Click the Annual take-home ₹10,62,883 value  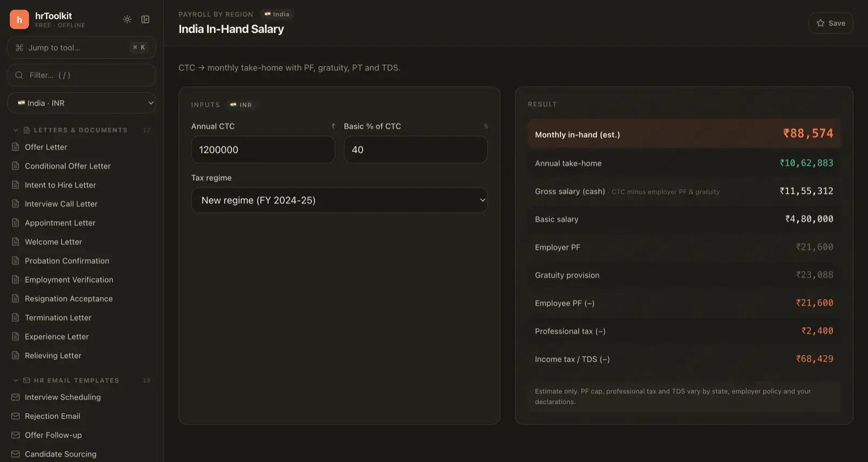[x=806, y=163]
